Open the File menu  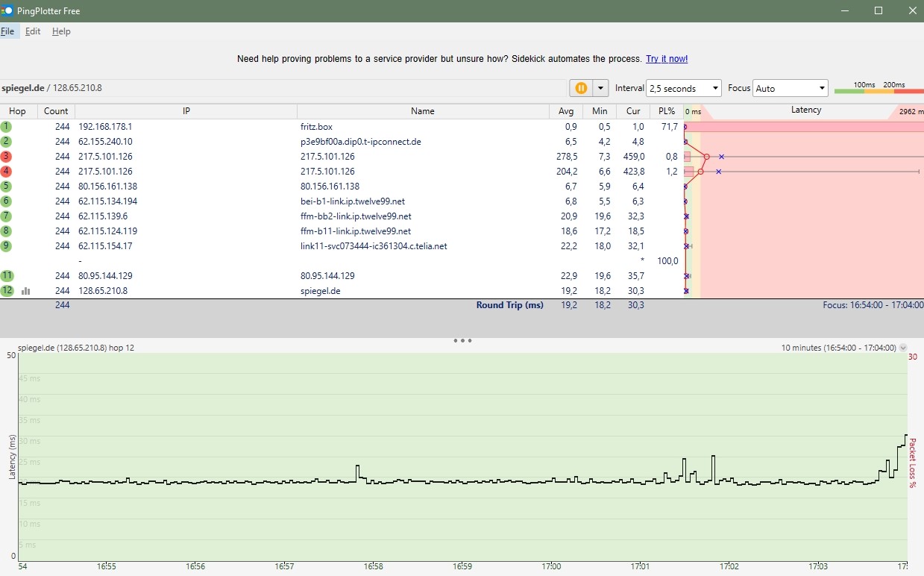(7, 31)
